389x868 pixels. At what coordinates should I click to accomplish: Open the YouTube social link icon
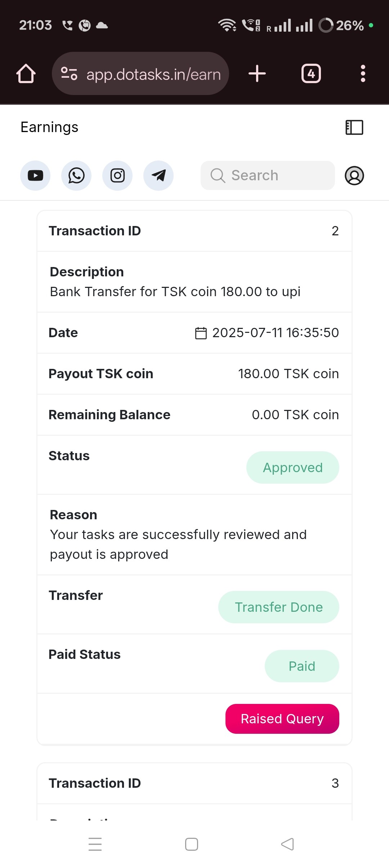click(35, 176)
